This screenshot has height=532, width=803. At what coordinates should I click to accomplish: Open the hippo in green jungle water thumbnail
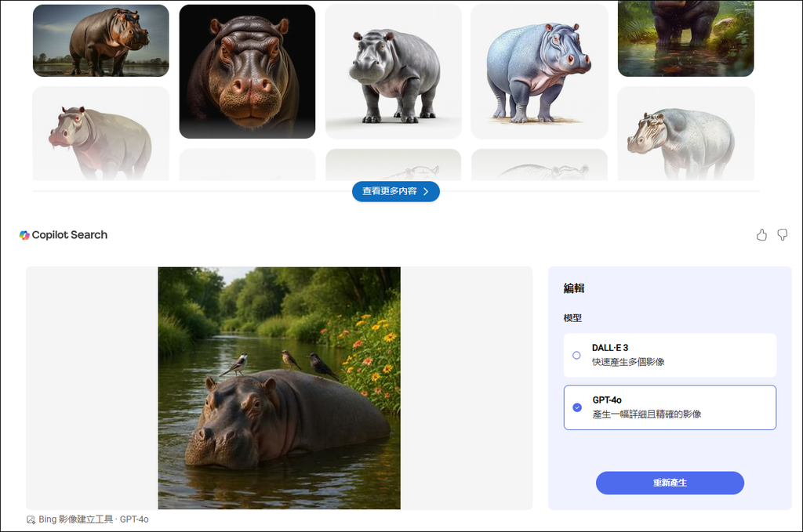(685, 38)
